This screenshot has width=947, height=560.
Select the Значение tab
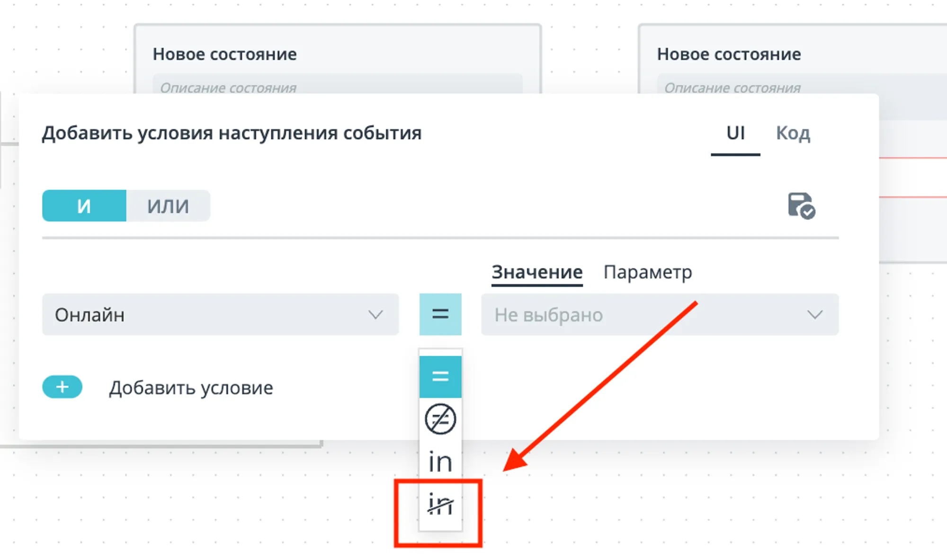click(537, 273)
